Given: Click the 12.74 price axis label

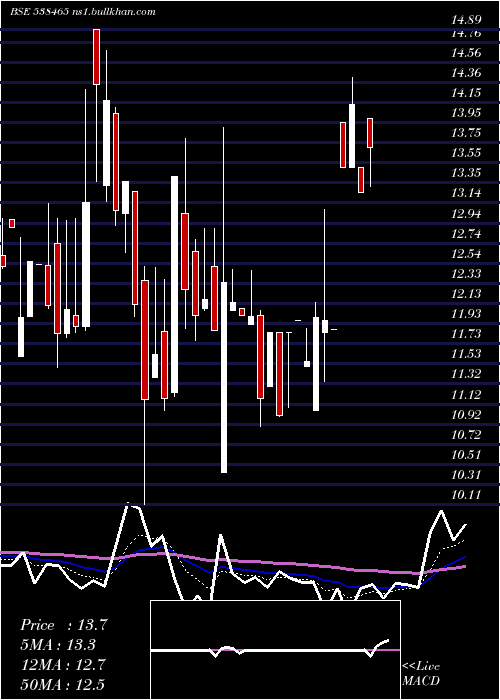Looking at the screenshot, I should coord(466,233).
